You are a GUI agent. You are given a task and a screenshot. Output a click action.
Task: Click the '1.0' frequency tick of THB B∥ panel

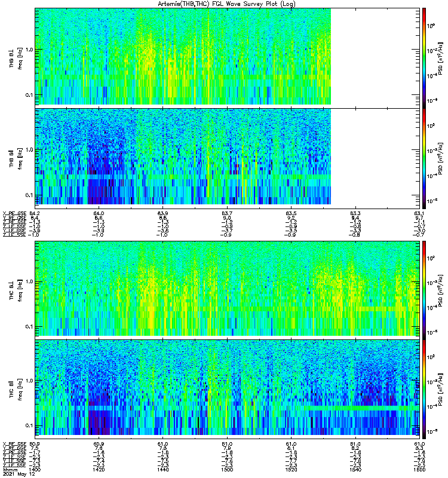coord(29,150)
